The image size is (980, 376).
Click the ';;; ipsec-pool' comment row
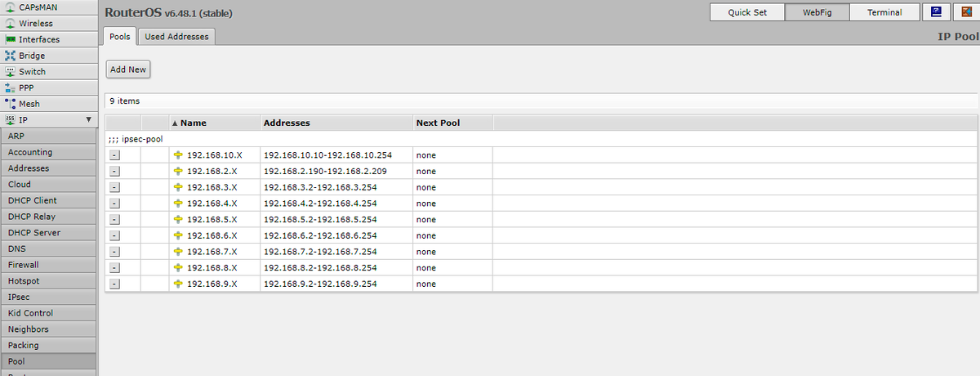(541, 139)
